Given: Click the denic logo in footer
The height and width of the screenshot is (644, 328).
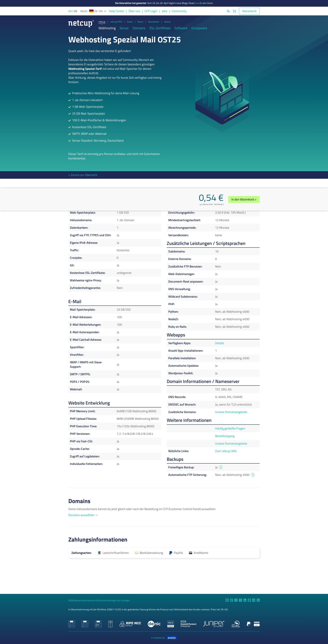Looking at the screenshot, I should (x=154, y=624).
